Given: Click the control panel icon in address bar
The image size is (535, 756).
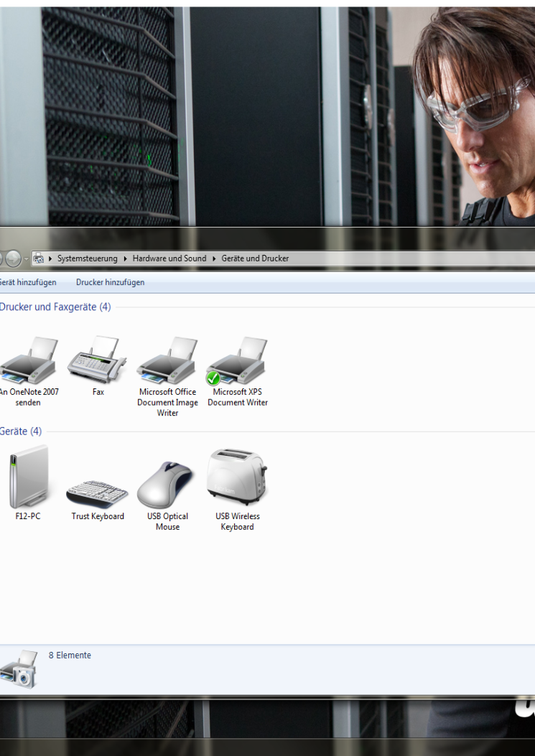Looking at the screenshot, I should [x=39, y=258].
